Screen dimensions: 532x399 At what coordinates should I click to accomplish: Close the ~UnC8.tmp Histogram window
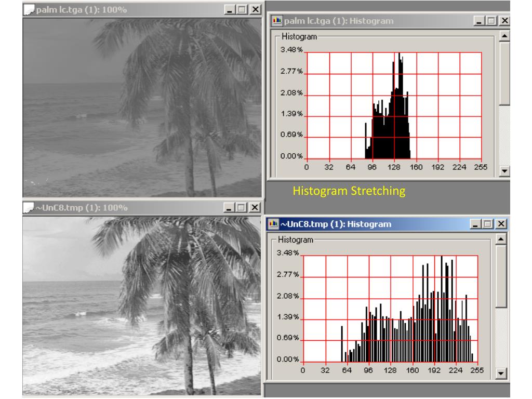tap(501, 224)
